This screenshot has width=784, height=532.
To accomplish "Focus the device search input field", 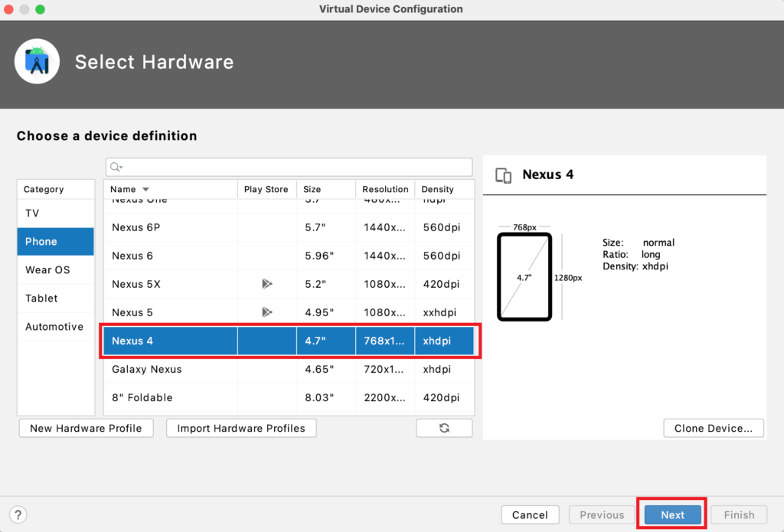I will point(289,167).
